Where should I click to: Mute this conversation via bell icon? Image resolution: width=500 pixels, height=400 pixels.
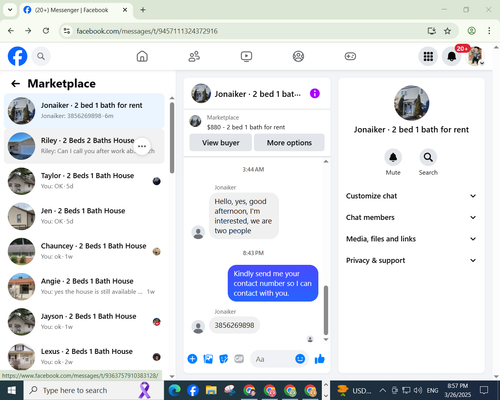click(x=393, y=157)
